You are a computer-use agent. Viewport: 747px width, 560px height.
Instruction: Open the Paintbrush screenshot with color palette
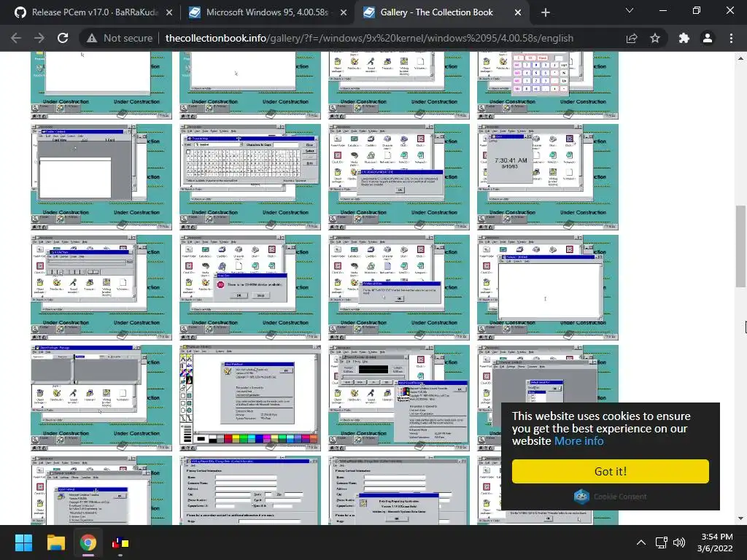pyautogui.click(x=250, y=398)
